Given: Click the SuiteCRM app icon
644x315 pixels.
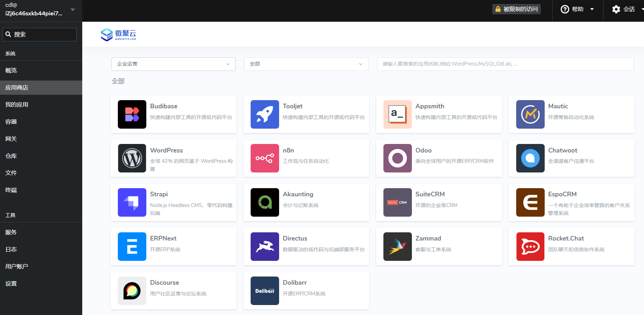Looking at the screenshot, I should [398, 202].
